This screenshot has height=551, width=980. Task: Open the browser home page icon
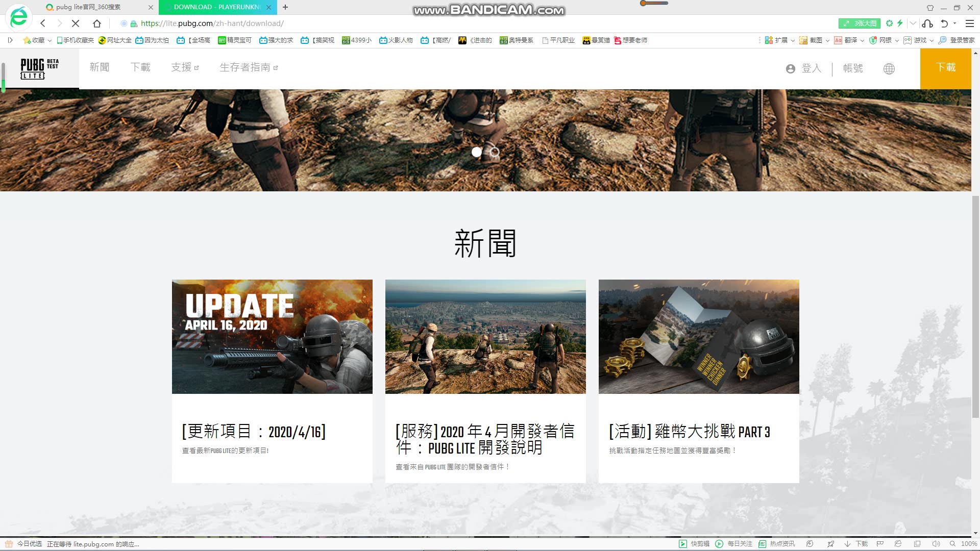[97, 23]
